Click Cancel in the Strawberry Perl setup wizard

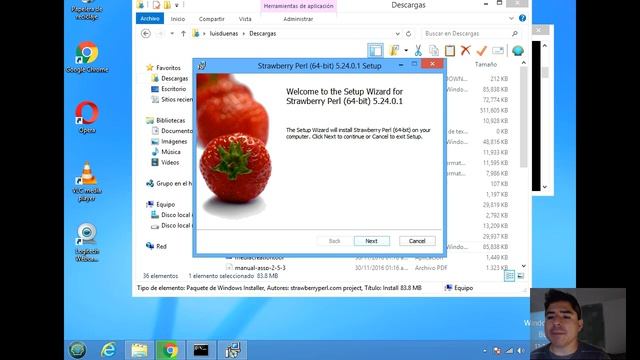coord(417,241)
